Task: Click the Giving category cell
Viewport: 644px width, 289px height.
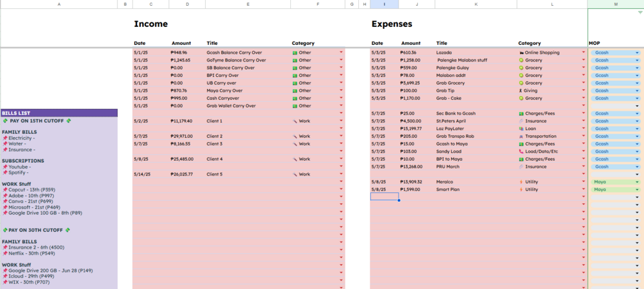Action: coord(528,91)
